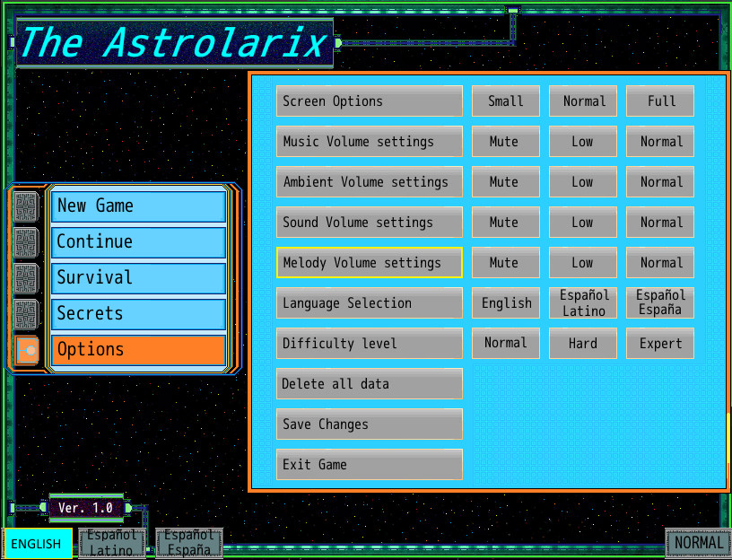Click the stone icon beside Secrets
This screenshot has height=560, width=732.
(24, 314)
